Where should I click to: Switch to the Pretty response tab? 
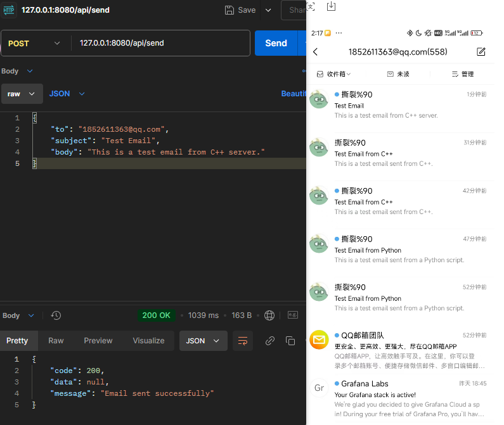[x=17, y=341]
